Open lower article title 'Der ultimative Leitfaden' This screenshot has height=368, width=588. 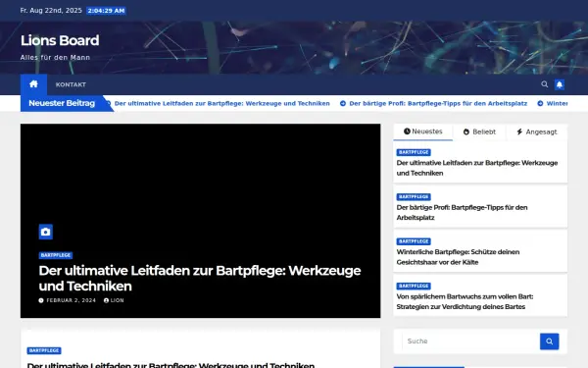pos(171,365)
